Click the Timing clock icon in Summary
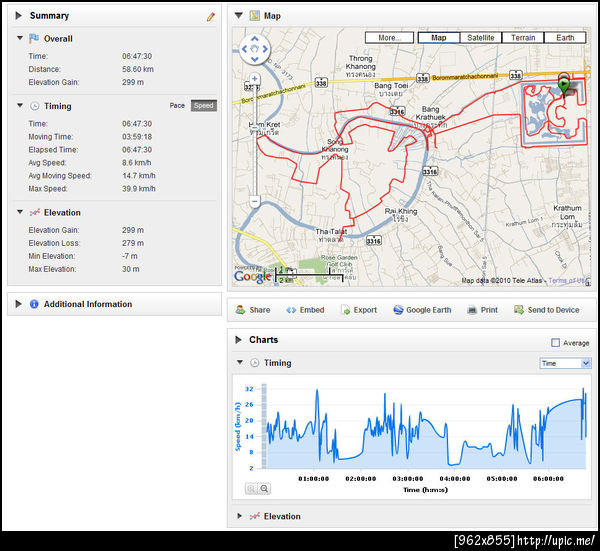This screenshot has height=551, width=600. pos(34,106)
